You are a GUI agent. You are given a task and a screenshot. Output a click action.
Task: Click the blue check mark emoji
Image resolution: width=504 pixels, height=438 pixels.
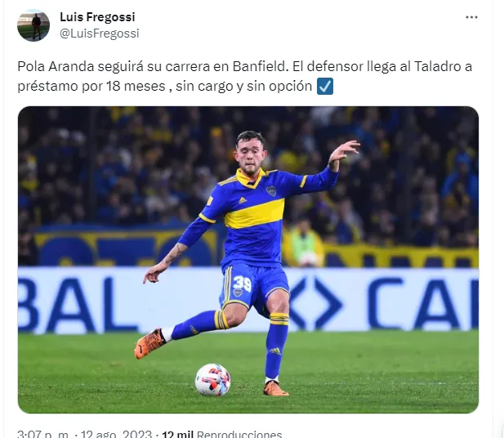325,86
